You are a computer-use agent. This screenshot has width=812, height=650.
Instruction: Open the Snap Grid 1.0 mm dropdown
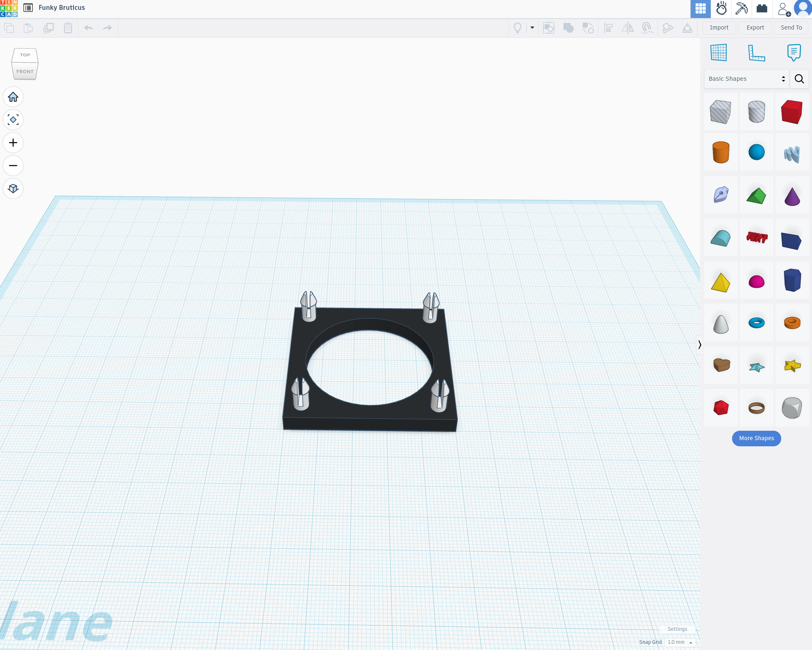[x=680, y=642]
